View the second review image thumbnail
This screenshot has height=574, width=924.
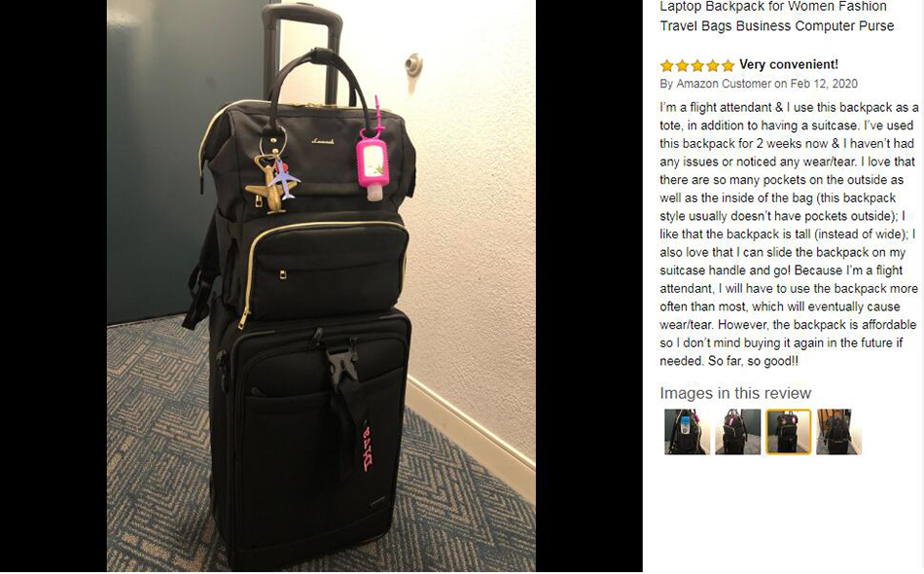[x=738, y=432]
